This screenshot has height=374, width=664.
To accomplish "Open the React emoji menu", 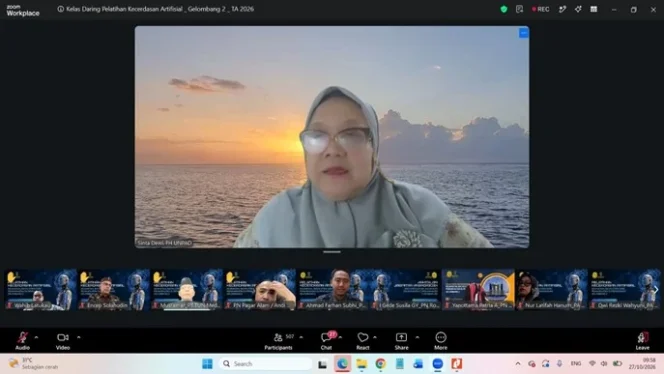I will pos(362,341).
